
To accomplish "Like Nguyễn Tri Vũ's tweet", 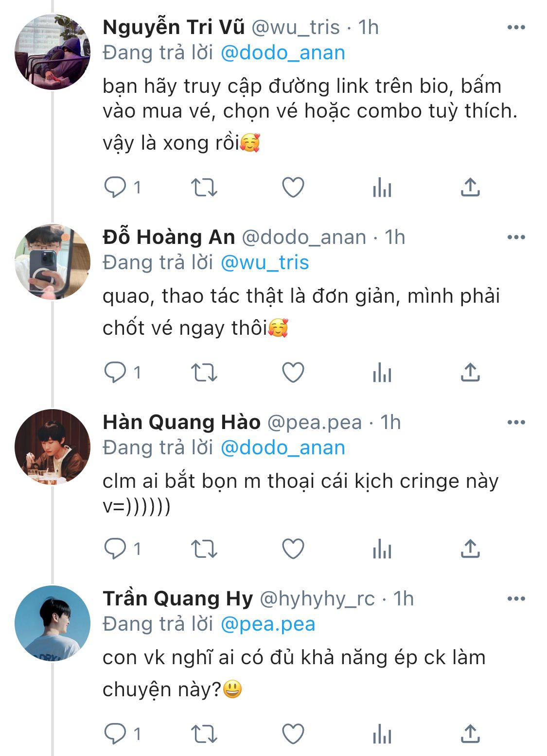I will click(x=293, y=187).
